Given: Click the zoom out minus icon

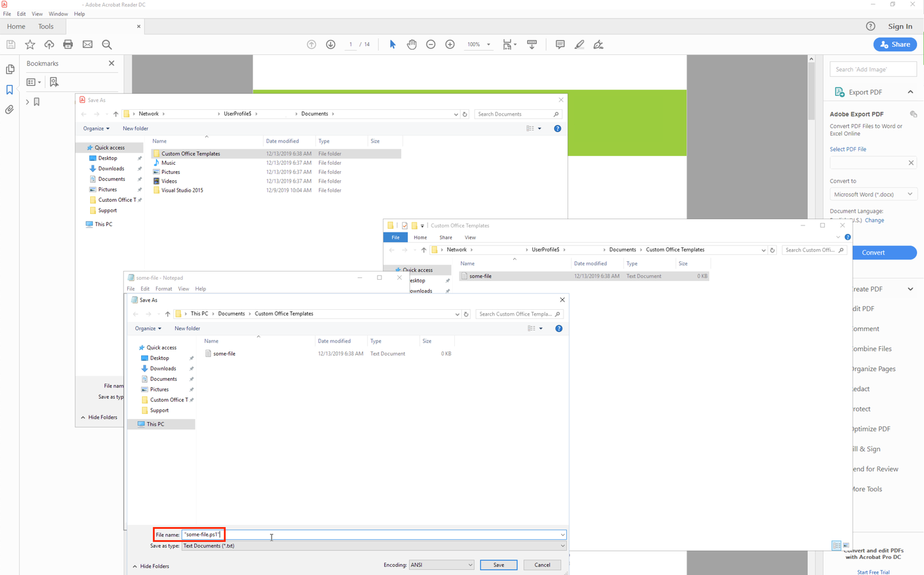Looking at the screenshot, I should tap(431, 44).
